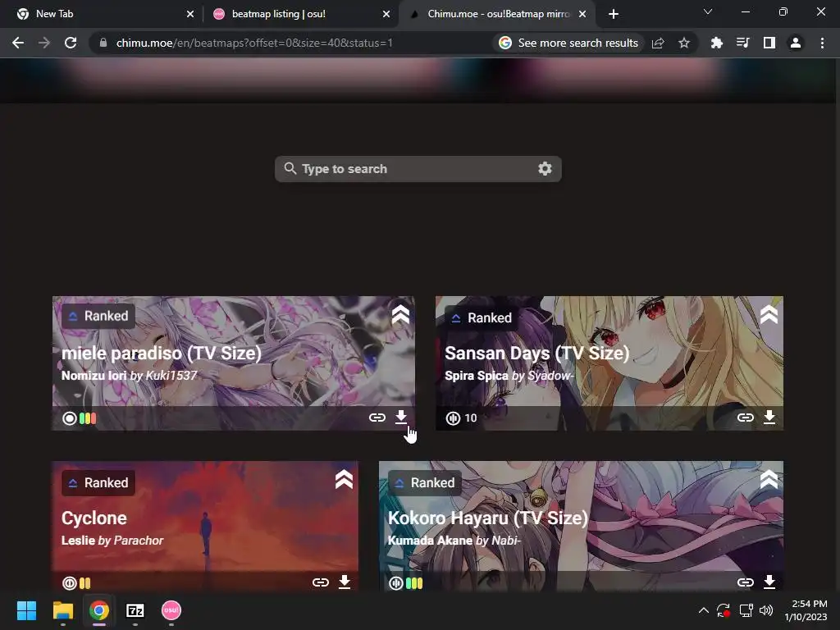
Task: Click Ranked badge on Cyclone card
Action: [x=98, y=482]
